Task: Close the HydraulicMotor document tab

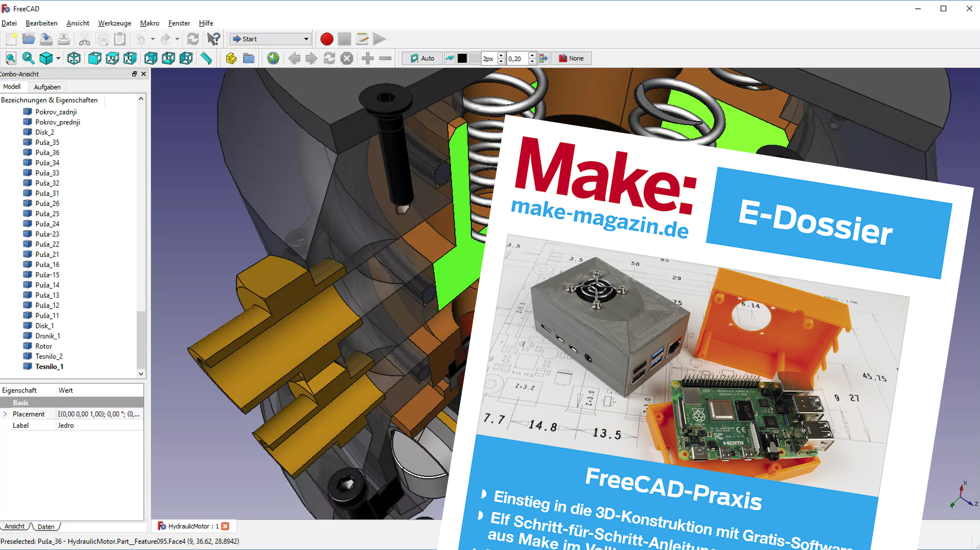Action: [x=225, y=526]
